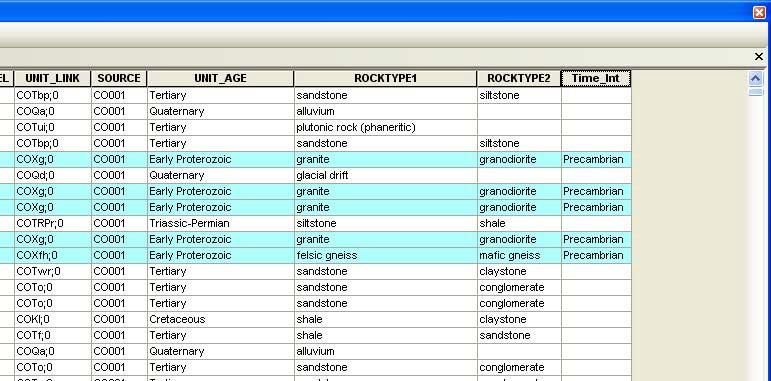
Task: Click the ROCKTYPE1 column header
Action: point(386,78)
